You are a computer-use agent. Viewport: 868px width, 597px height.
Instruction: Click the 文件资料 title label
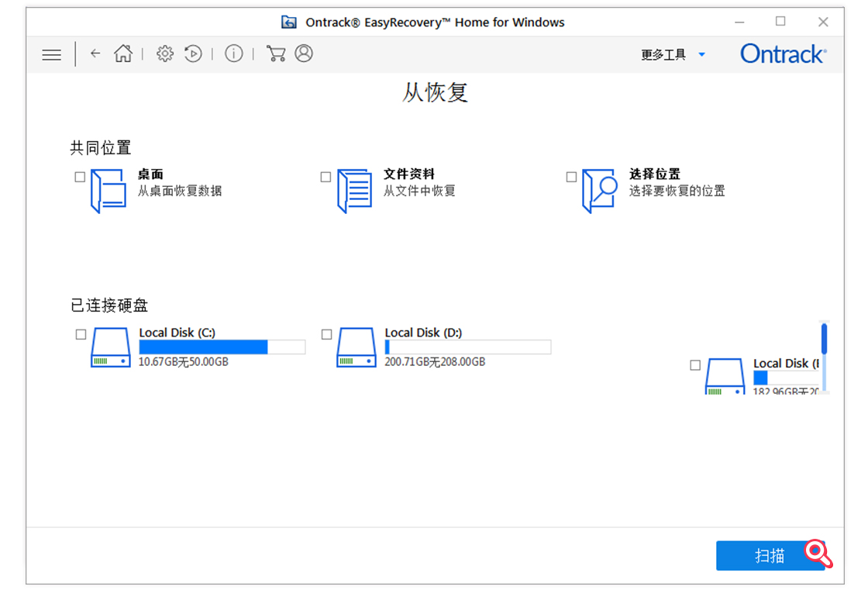(x=409, y=174)
